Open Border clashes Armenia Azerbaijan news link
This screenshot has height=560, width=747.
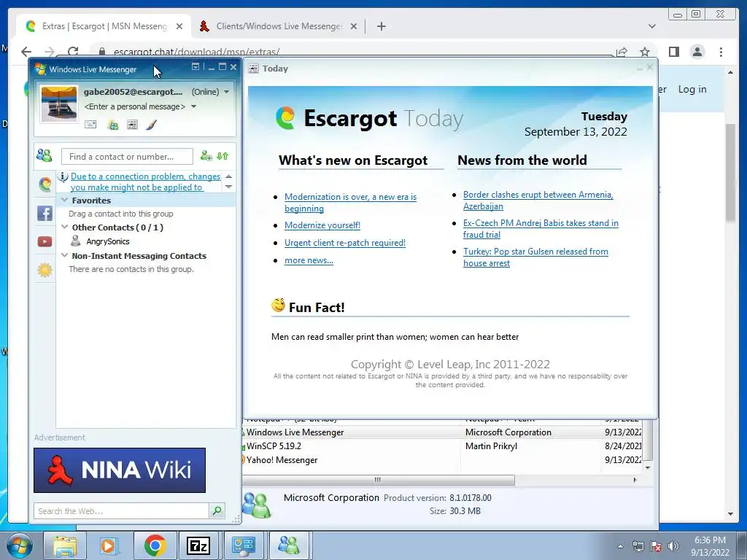tap(538, 201)
